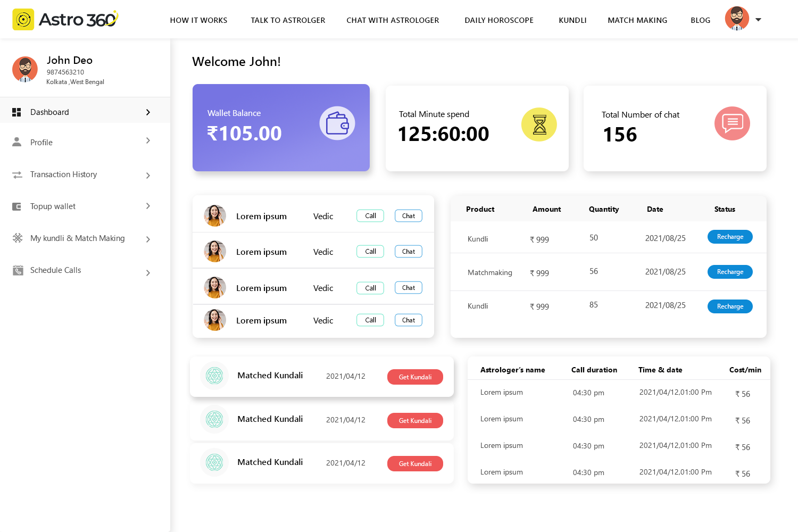The image size is (798, 532).
Task: Expand the Transaction History chevron
Action: pyautogui.click(x=148, y=176)
